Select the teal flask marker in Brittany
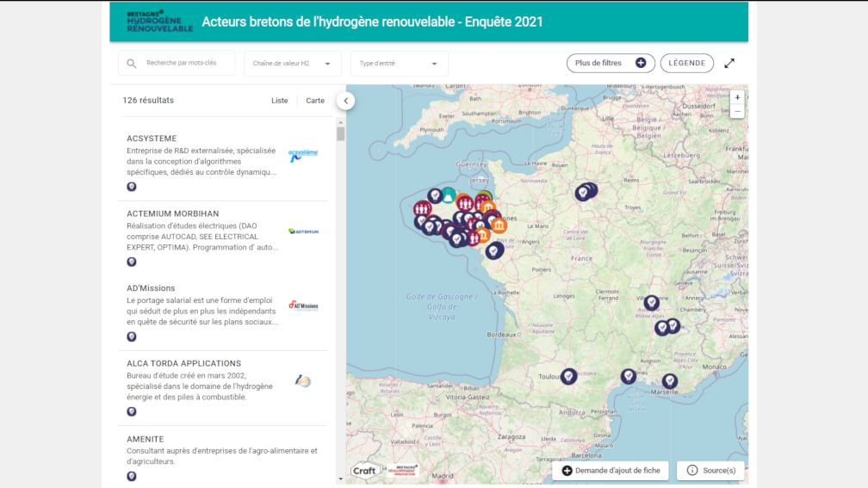This screenshot has height=488, width=868. point(449,195)
